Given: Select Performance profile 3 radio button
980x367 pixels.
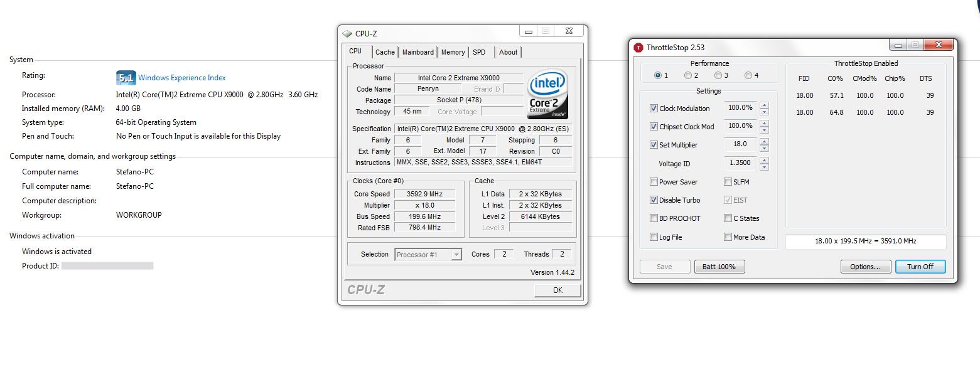Looking at the screenshot, I should 718,75.
